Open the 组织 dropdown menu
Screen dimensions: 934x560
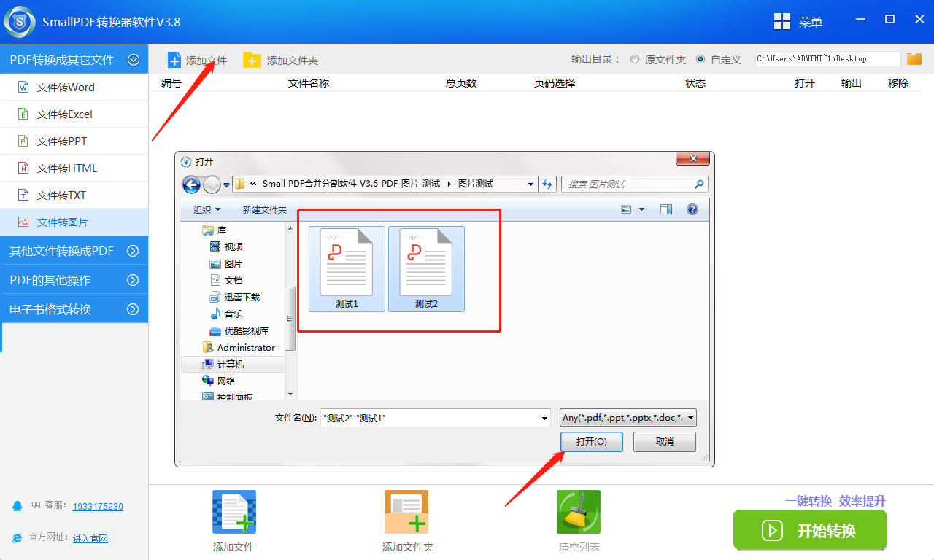(x=207, y=210)
